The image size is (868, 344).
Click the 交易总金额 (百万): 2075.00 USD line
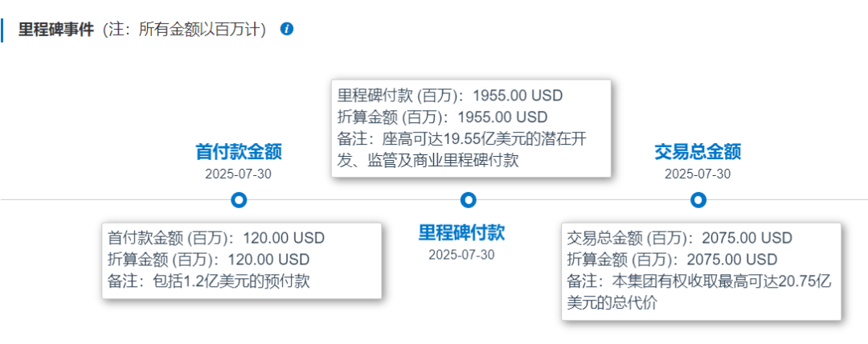[x=680, y=238]
